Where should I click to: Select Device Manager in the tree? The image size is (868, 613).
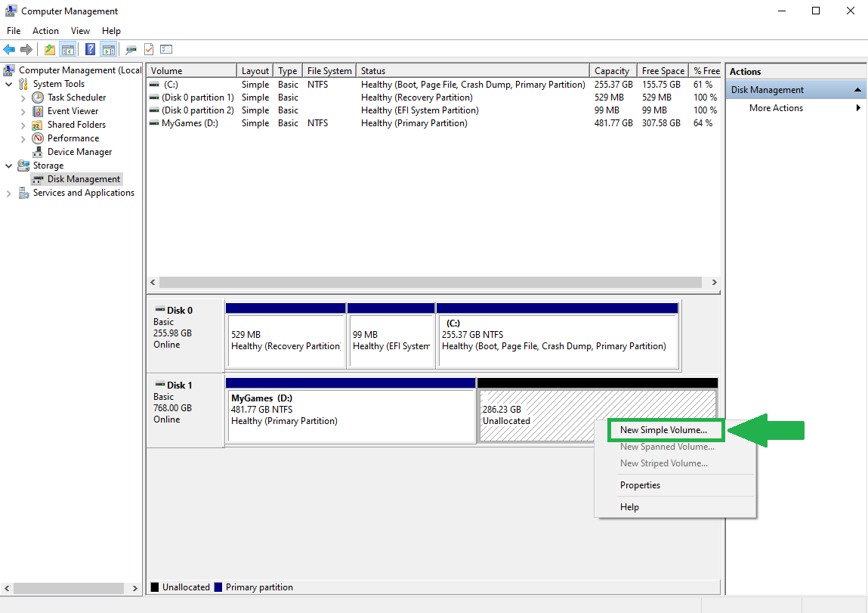click(x=79, y=152)
